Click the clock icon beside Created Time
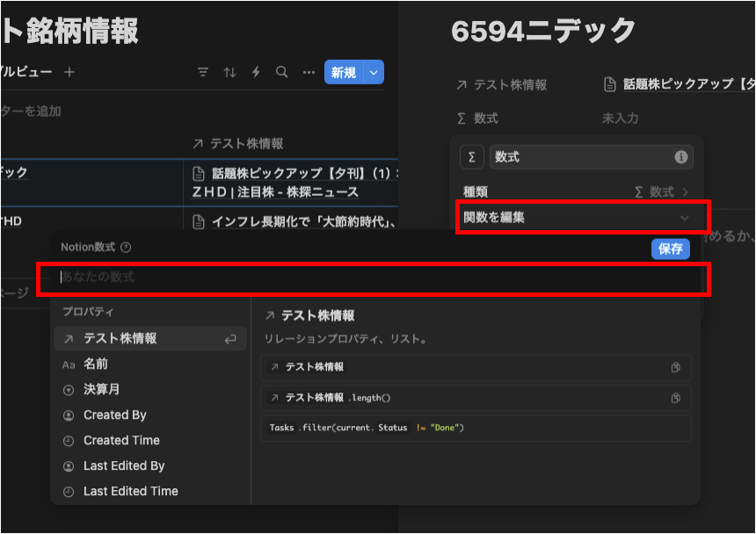 click(69, 441)
